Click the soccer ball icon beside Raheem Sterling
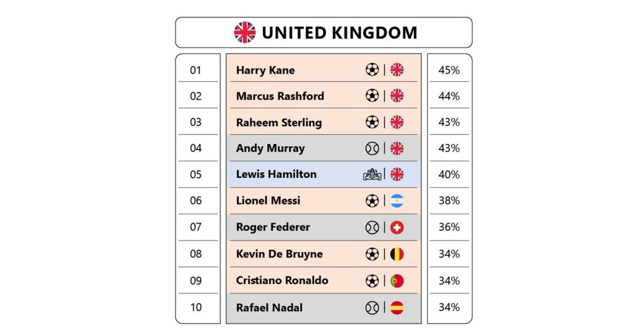 (x=372, y=122)
